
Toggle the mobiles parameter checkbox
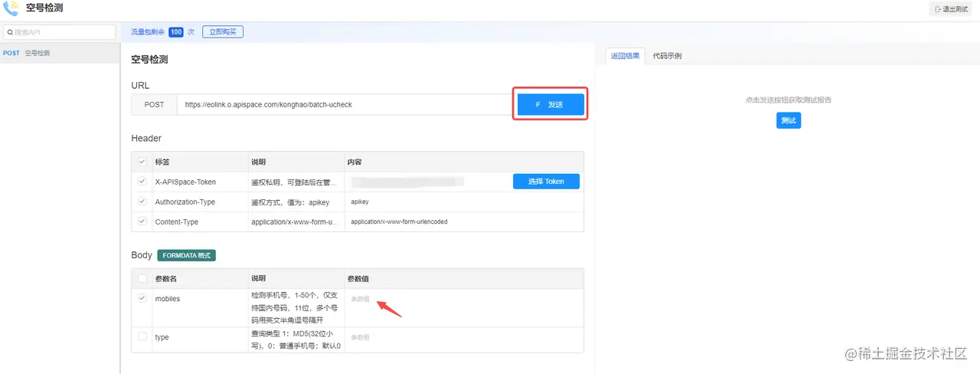[x=142, y=298]
